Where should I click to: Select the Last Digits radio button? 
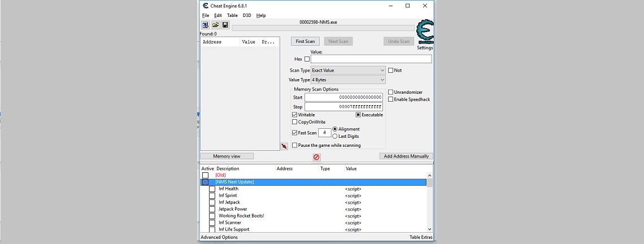point(335,136)
